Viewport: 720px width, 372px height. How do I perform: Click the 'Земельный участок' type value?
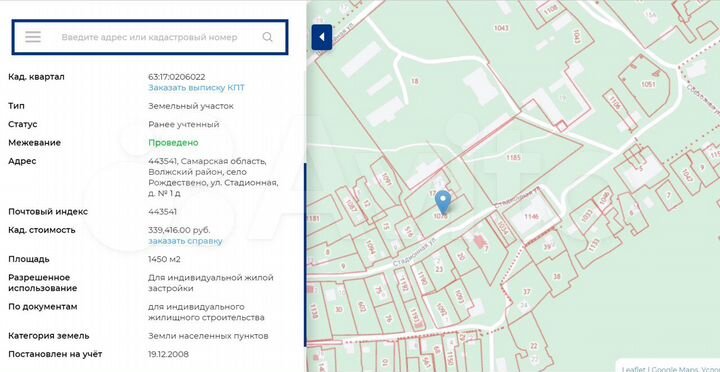pyautogui.click(x=191, y=106)
